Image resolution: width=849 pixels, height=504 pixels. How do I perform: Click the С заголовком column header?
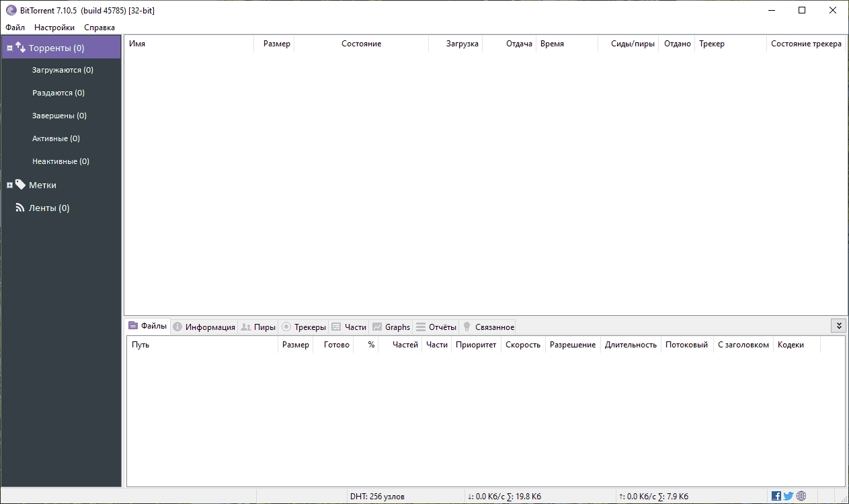pos(743,345)
